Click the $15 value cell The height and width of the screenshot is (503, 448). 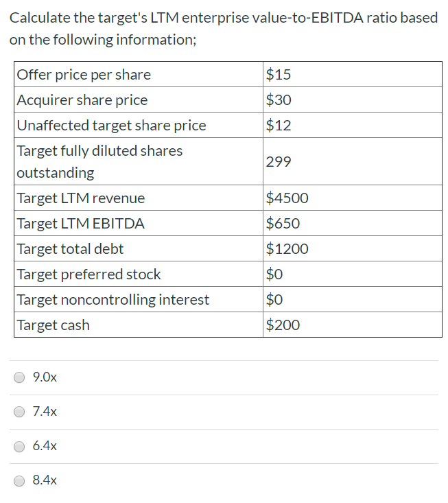click(353, 74)
